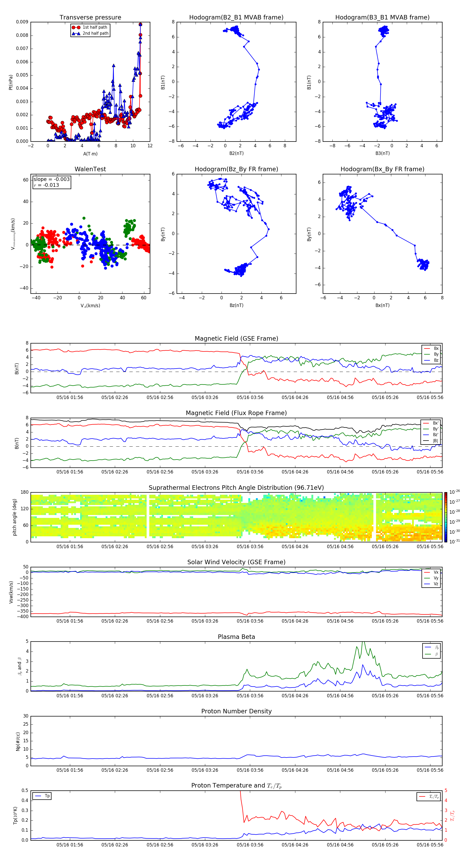The image size is (473, 868).
Task: Select the "r = -0.013" annotation
Action: [x=46, y=185]
